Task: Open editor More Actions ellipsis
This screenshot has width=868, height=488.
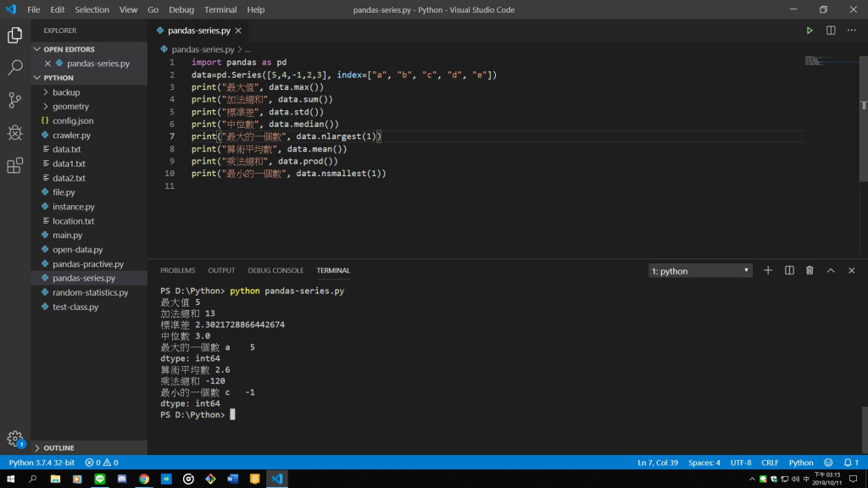Action: 851,30
